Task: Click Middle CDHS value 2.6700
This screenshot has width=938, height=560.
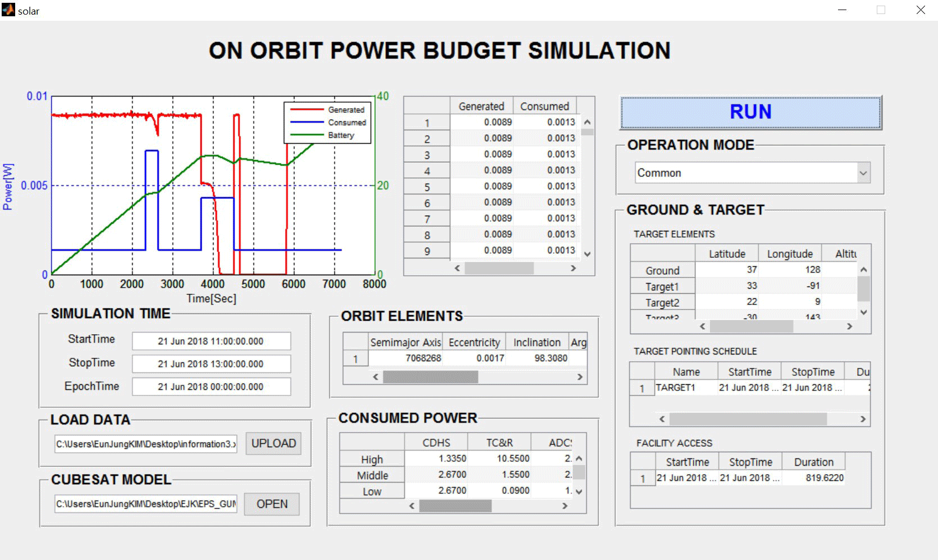Action: 436,475
